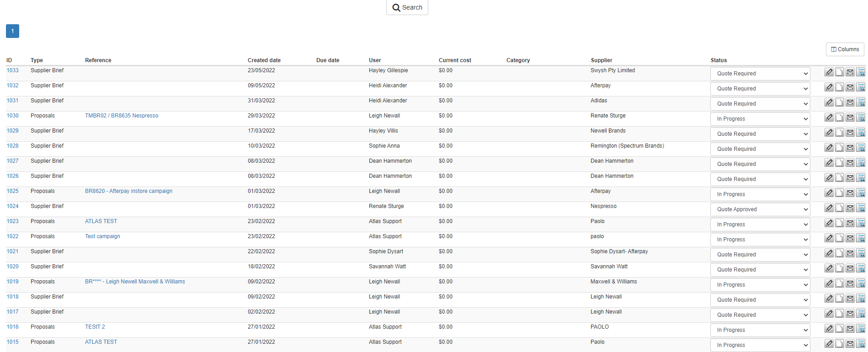Change Quote Approved status for row 1024
868x352 pixels.
(760, 209)
